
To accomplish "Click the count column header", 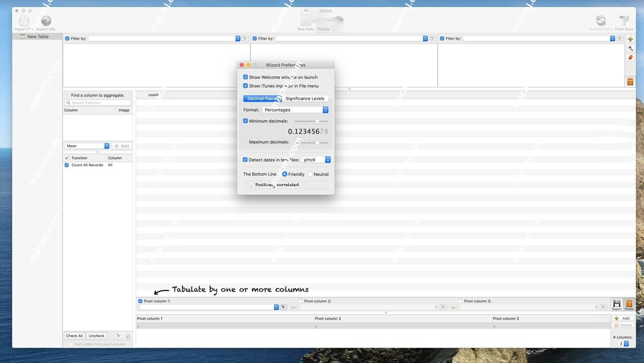I will [x=153, y=95].
